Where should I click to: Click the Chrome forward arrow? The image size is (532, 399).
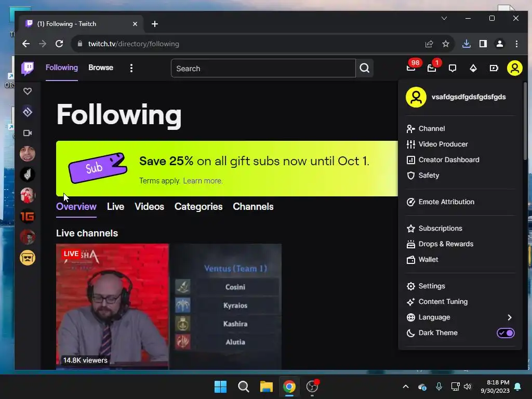point(43,44)
